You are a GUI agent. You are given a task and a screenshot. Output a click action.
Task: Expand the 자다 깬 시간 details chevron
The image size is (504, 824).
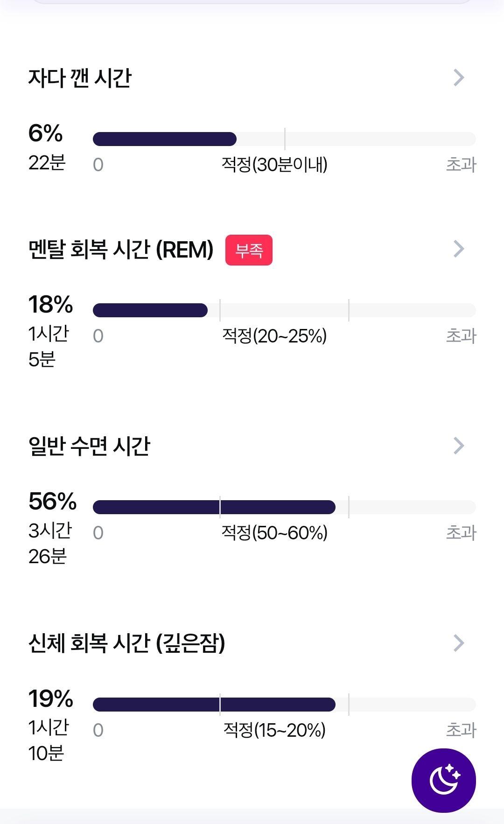click(x=459, y=77)
